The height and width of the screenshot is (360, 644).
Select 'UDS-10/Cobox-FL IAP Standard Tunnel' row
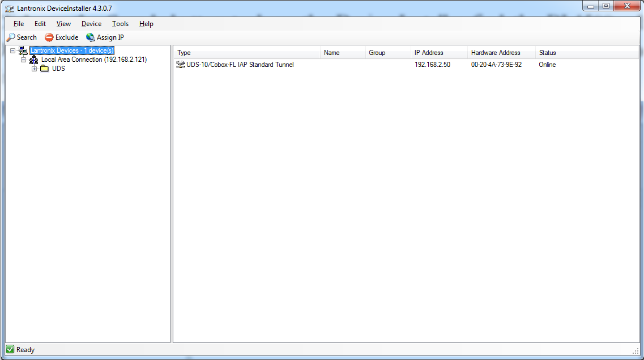(x=240, y=65)
